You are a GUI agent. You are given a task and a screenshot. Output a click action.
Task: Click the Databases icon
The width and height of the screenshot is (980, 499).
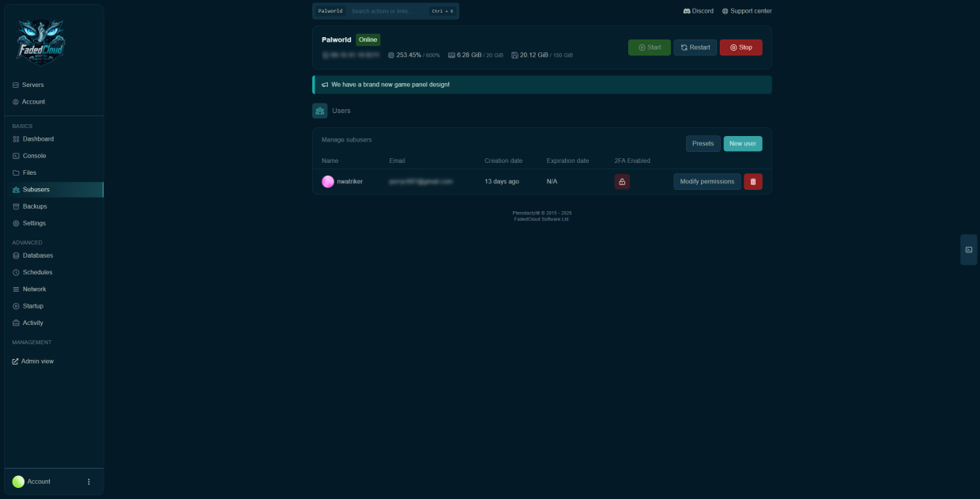point(16,255)
